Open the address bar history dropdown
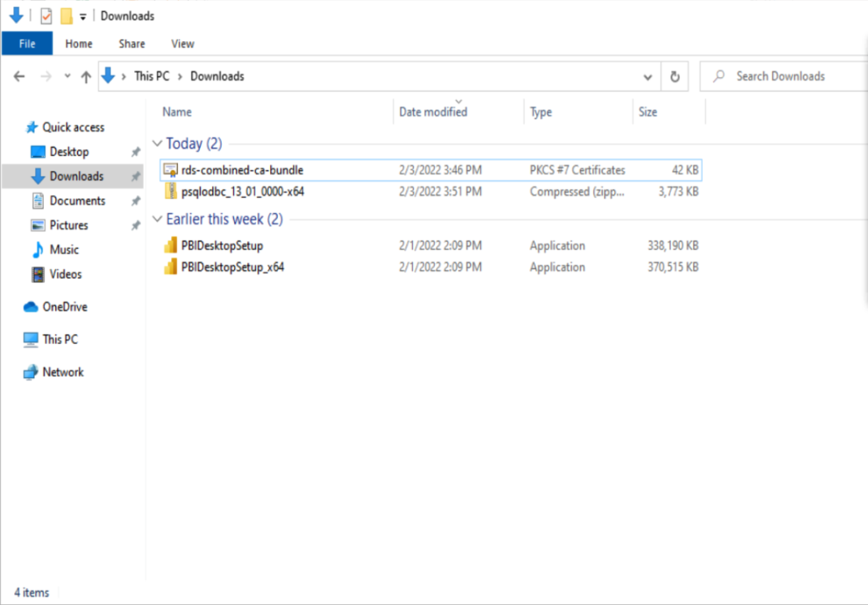This screenshot has height=605, width=868. (x=647, y=77)
